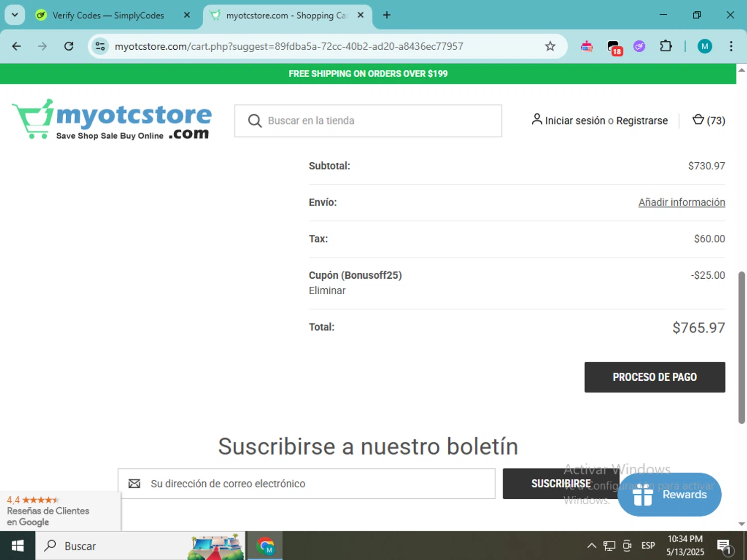747x560 pixels.
Task: Select the Cupón (Bonusoff25) label
Action: point(355,275)
